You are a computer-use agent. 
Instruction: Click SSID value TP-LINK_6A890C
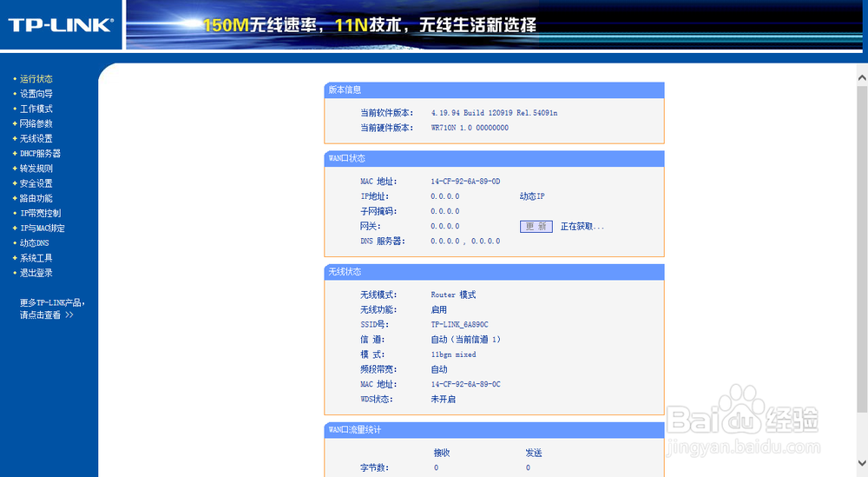[x=459, y=325]
